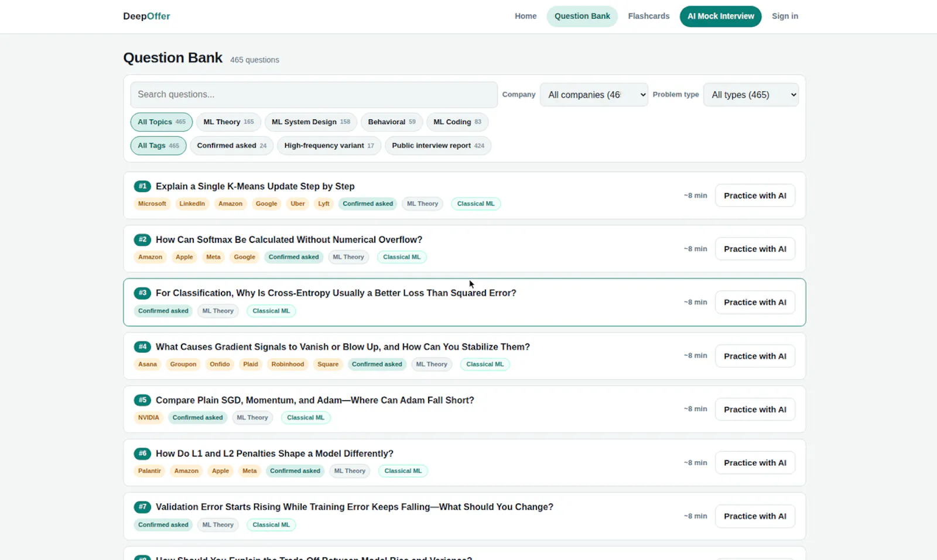Click the Palantir company tag
Image resolution: width=937 pixels, height=560 pixels.
[x=149, y=470]
